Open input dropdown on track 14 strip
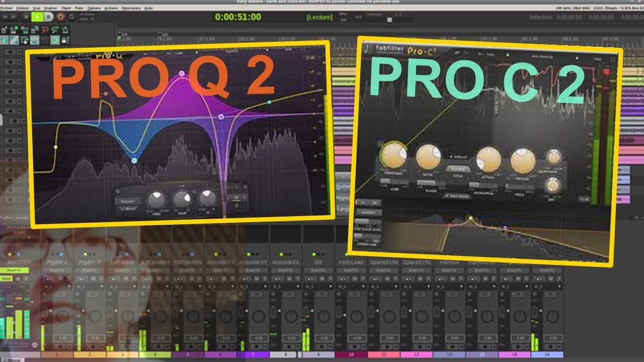 (x=548, y=287)
